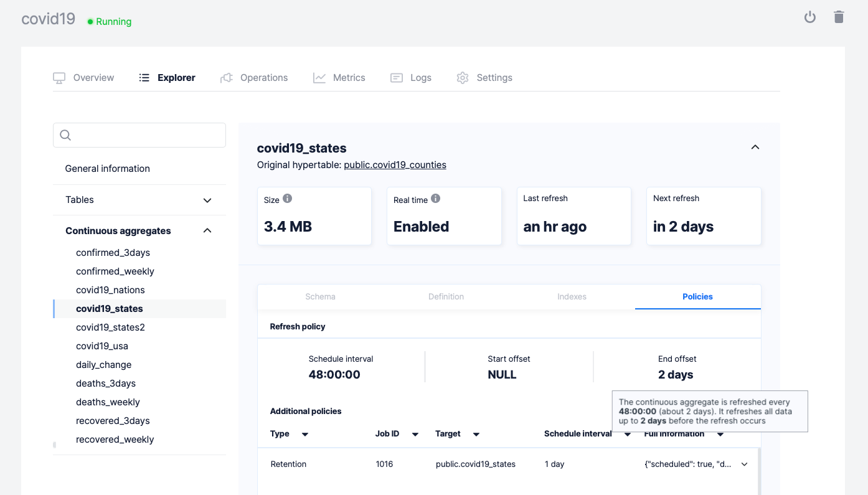868x495 pixels.
Task: Open the Settings tab
Action: click(484, 78)
